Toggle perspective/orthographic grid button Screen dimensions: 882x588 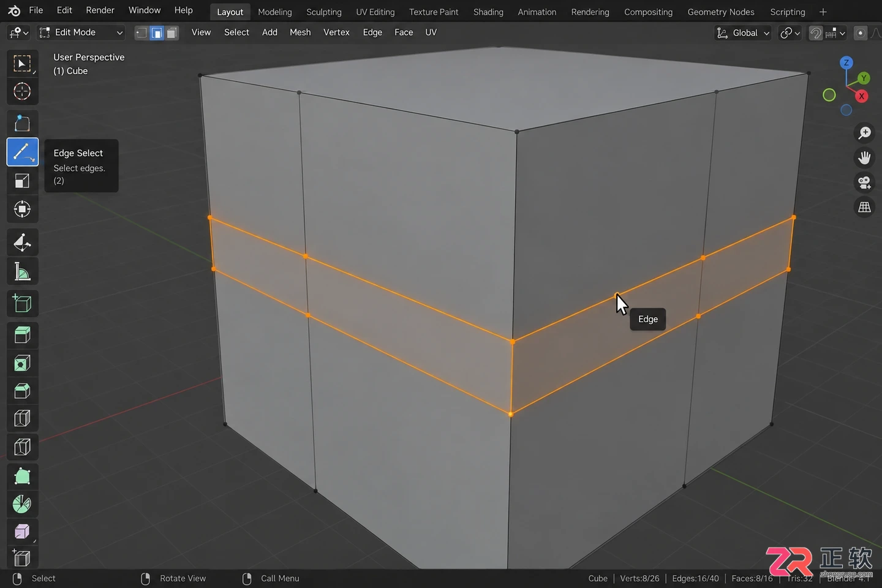point(864,208)
